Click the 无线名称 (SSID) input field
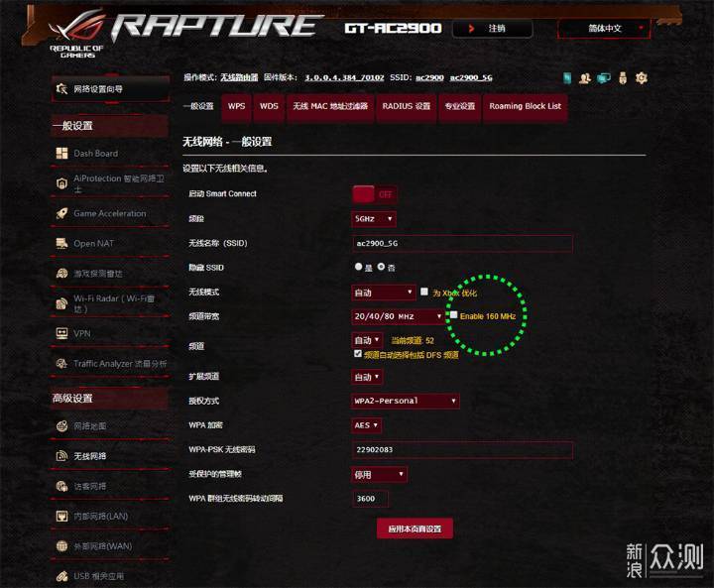The image size is (714, 588). pyautogui.click(x=462, y=244)
